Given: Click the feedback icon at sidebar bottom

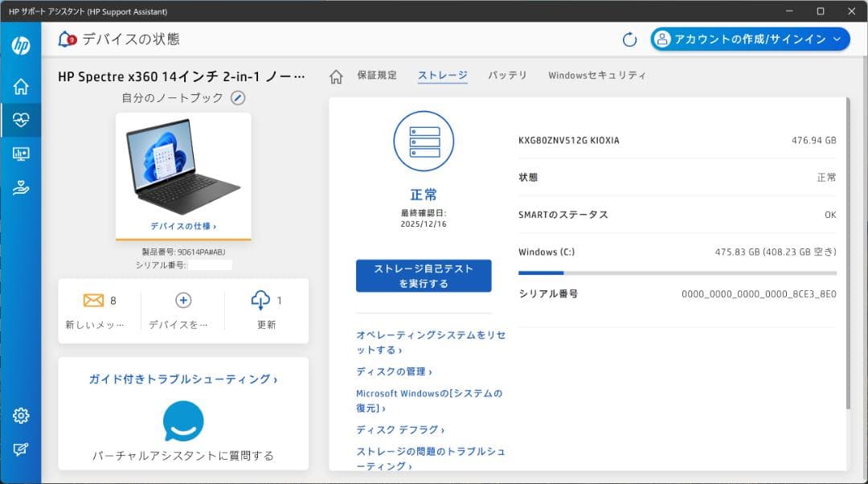Looking at the screenshot, I should click(x=21, y=449).
